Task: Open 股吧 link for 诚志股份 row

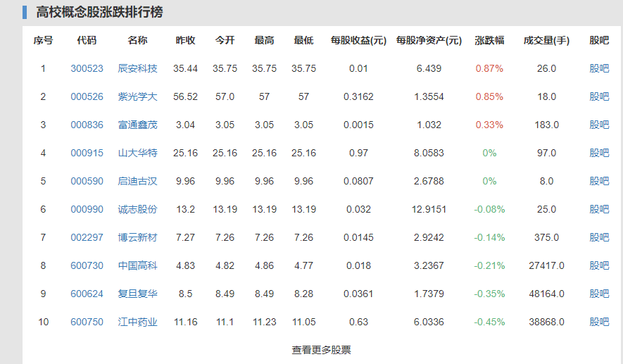Action: coord(599,209)
